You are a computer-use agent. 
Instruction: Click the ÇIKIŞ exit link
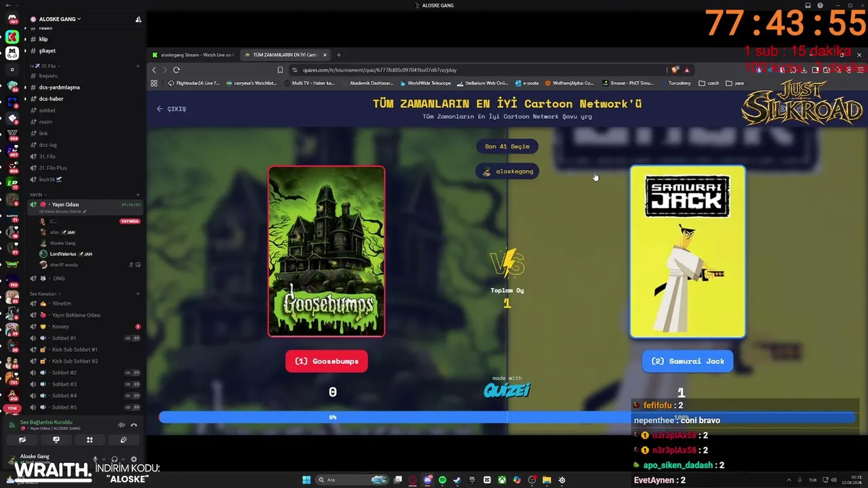[x=172, y=108]
